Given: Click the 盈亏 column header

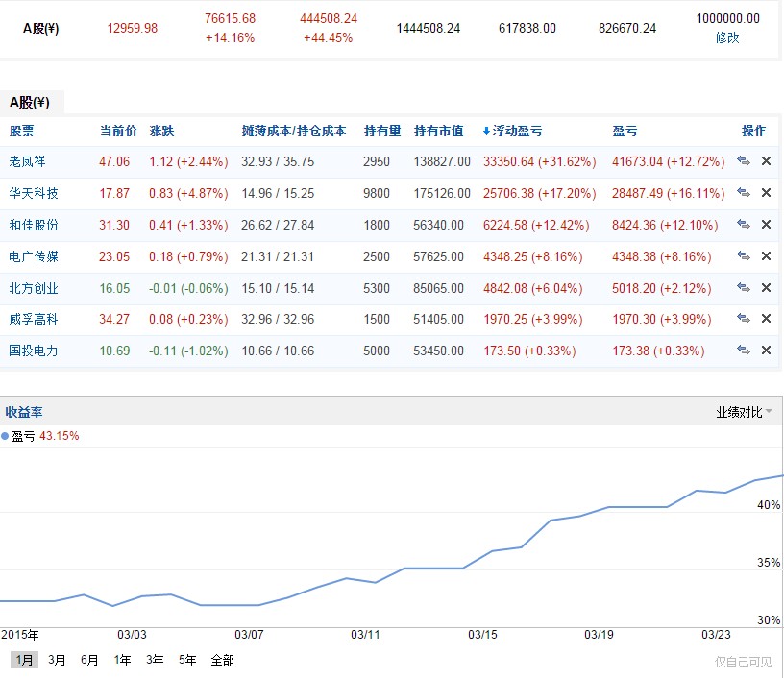Looking at the screenshot, I should point(625,131).
